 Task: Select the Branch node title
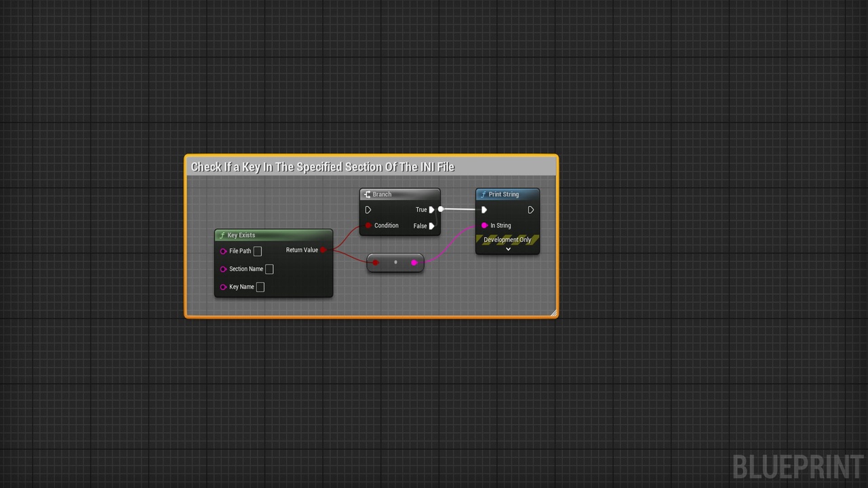382,195
